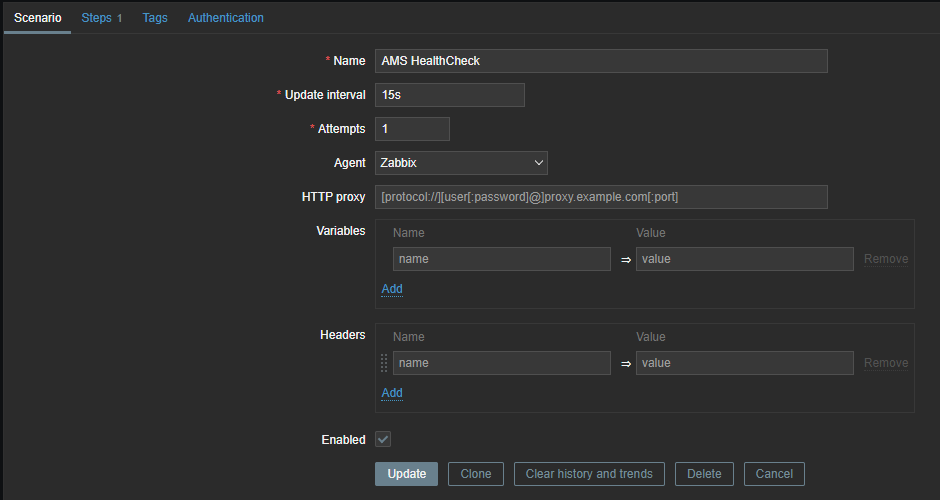Select the Scenario tab
940x500 pixels.
[x=37, y=18]
